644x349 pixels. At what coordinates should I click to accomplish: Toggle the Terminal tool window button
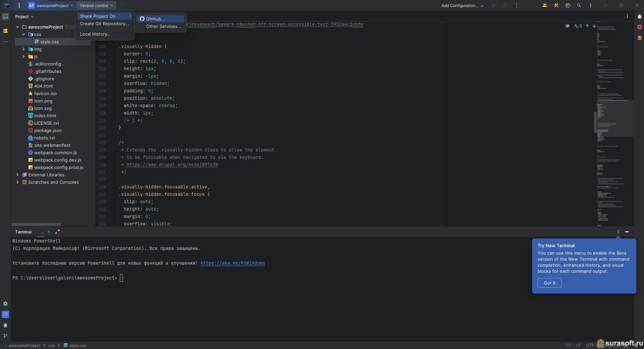(5, 314)
